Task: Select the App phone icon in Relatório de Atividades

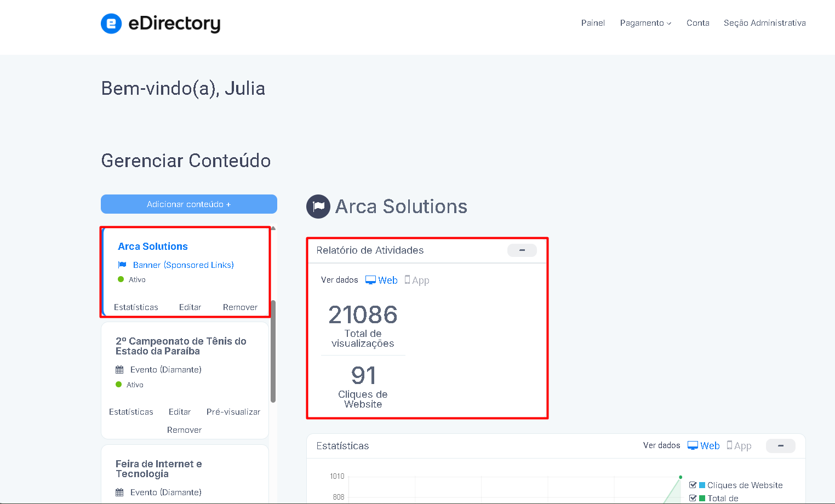Action: (407, 279)
